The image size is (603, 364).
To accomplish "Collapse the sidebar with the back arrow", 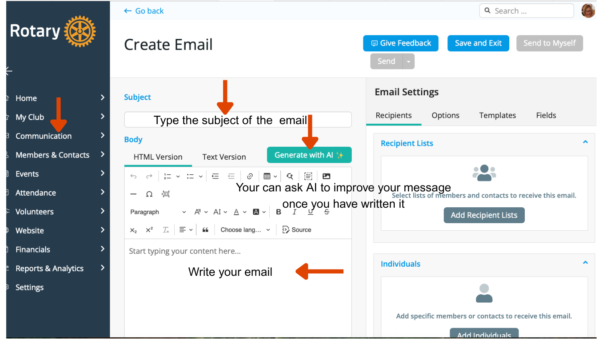I will tap(9, 71).
